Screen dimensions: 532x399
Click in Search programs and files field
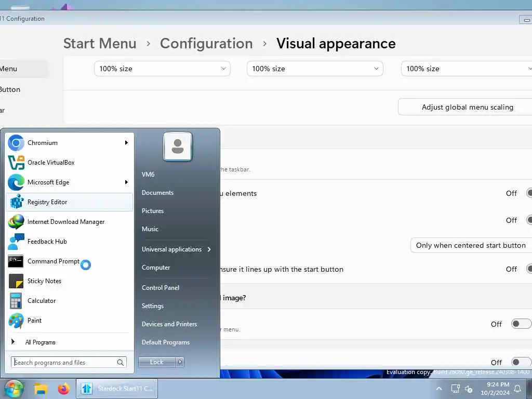click(69, 362)
